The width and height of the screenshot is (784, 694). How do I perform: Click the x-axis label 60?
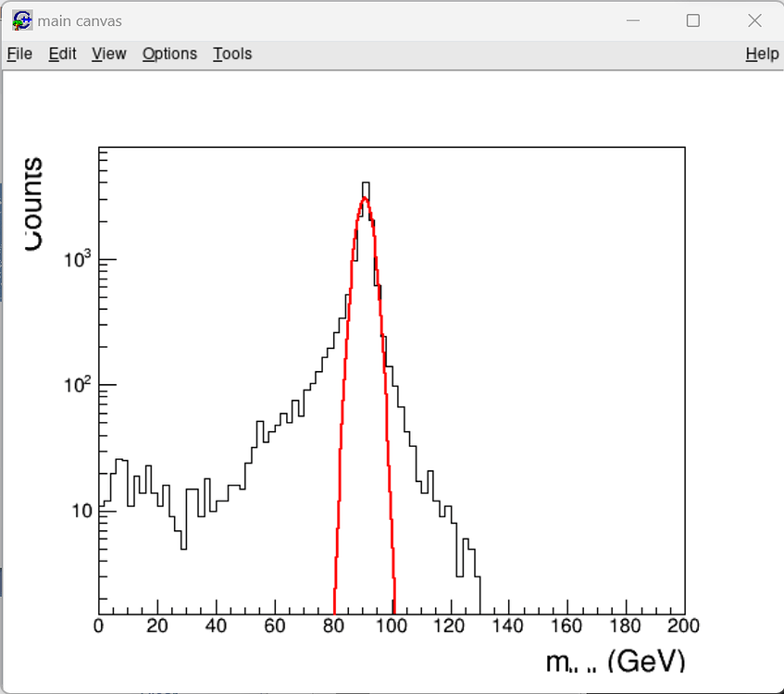(x=275, y=626)
